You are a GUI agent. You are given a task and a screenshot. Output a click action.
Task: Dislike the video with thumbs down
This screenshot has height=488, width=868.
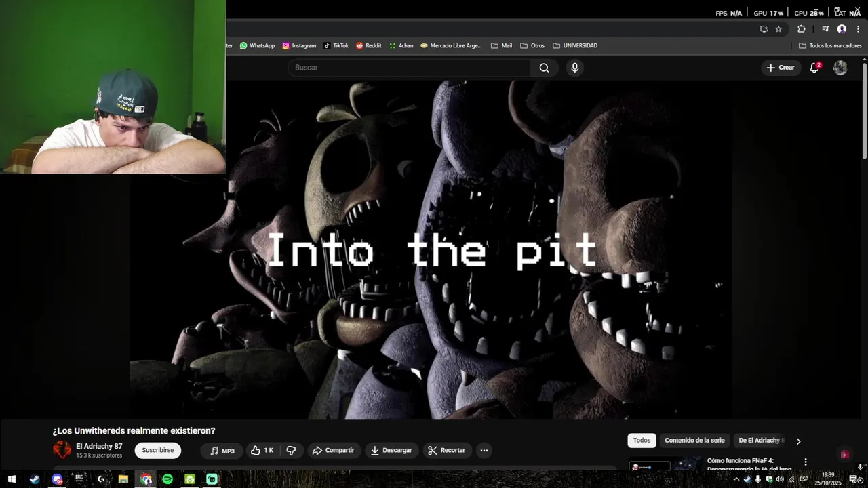(x=291, y=451)
